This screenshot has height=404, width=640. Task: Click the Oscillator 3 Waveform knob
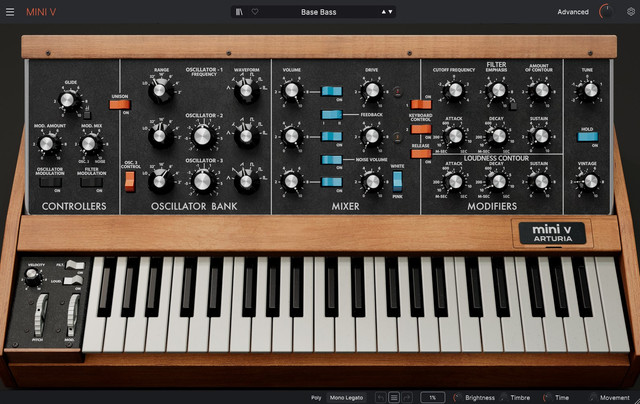(246, 181)
